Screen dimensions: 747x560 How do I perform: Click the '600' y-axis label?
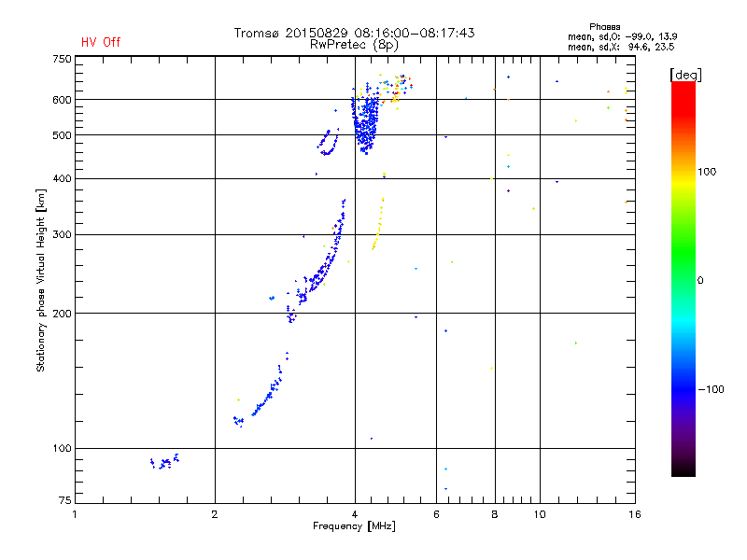(x=62, y=100)
